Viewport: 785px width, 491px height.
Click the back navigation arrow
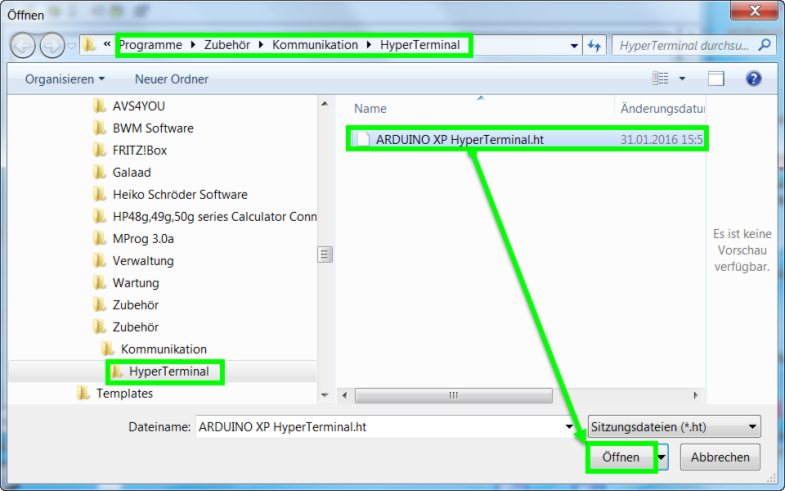pyautogui.click(x=23, y=46)
